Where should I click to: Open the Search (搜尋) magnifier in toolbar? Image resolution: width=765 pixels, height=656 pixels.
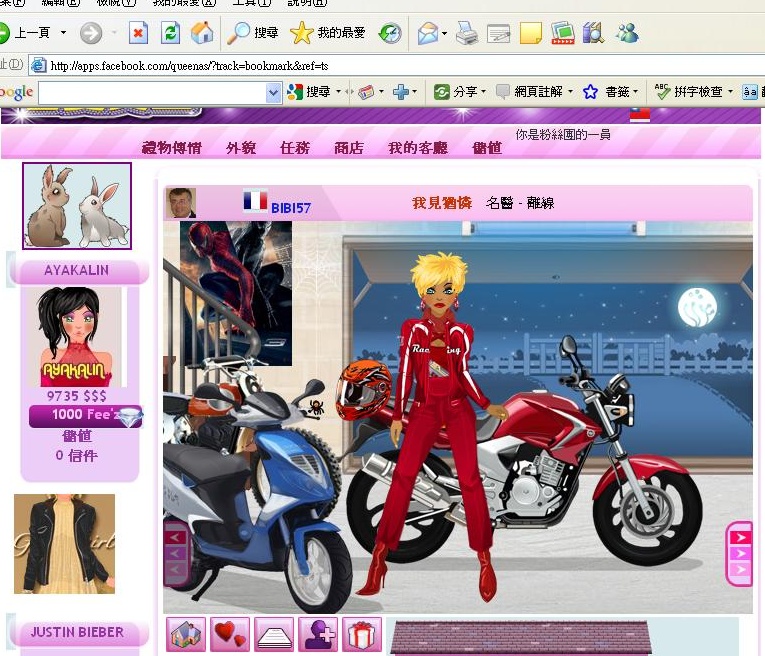pos(253,33)
